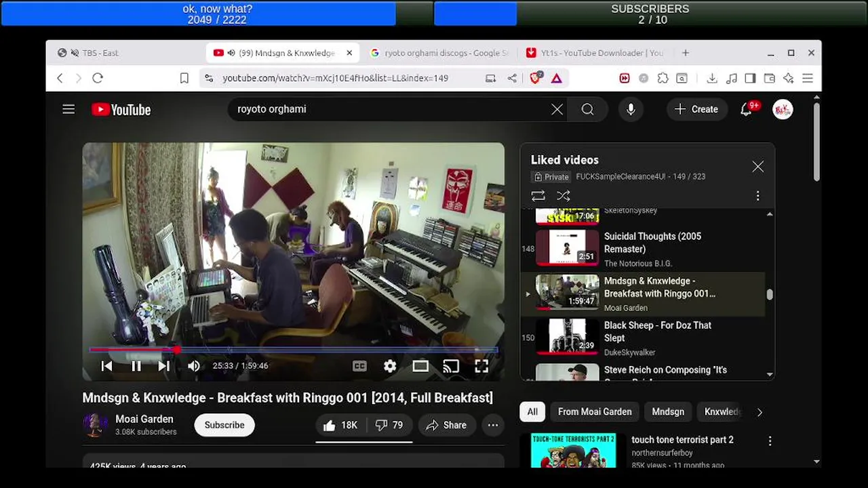868x488 pixels.
Task: Click the page vertical scrollbar
Action: coord(816,141)
